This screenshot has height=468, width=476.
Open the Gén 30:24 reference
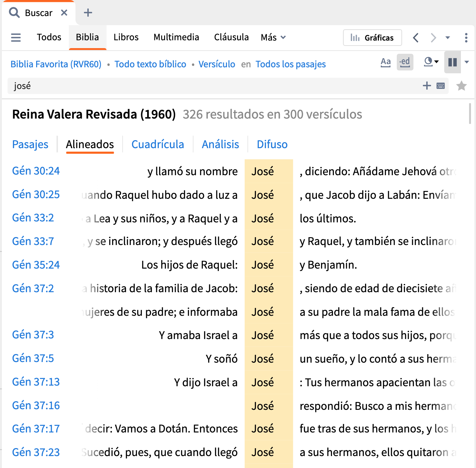point(36,171)
